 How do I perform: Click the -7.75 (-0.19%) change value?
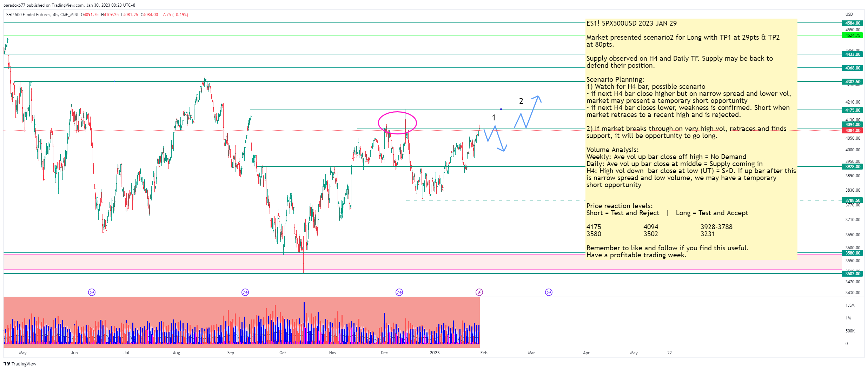pos(174,15)
